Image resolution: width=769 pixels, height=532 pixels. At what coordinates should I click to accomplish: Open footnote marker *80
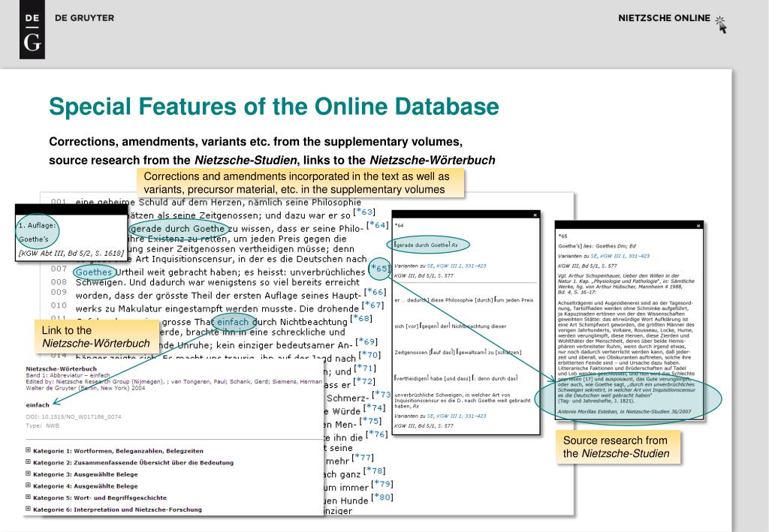(x=382, y=497)
